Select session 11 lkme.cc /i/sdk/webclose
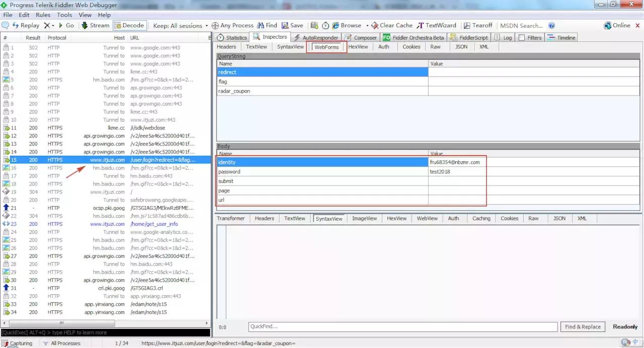 105,128
